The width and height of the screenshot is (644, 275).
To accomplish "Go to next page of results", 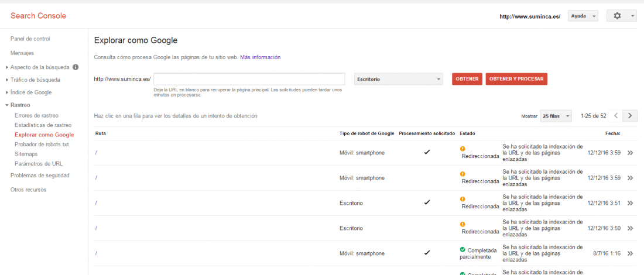I will 630,116.
